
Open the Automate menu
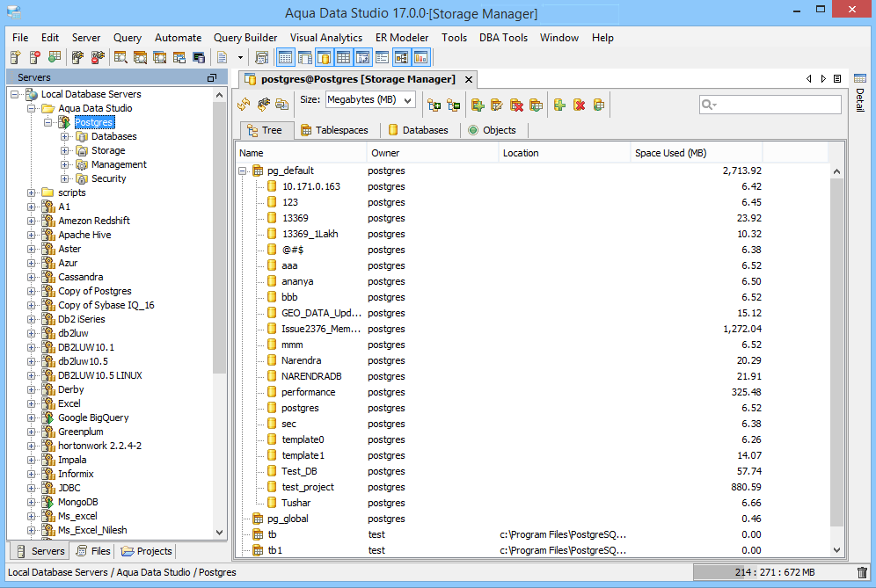(179, 38)
